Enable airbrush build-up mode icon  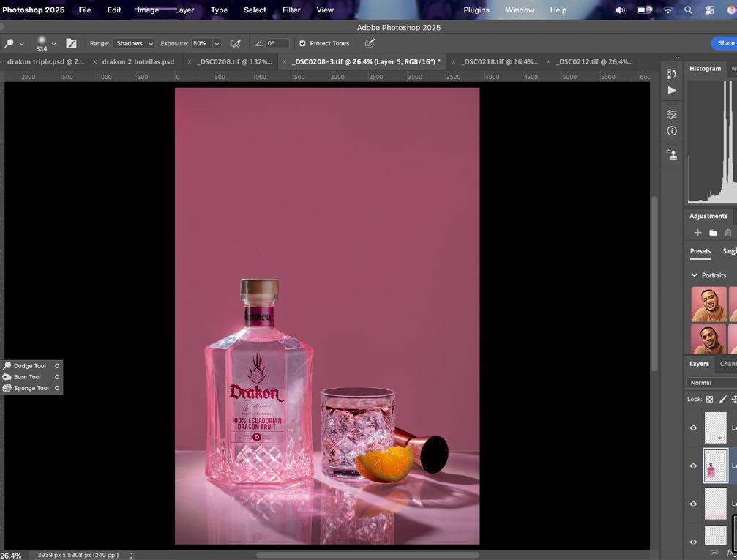tap(235, 43)
